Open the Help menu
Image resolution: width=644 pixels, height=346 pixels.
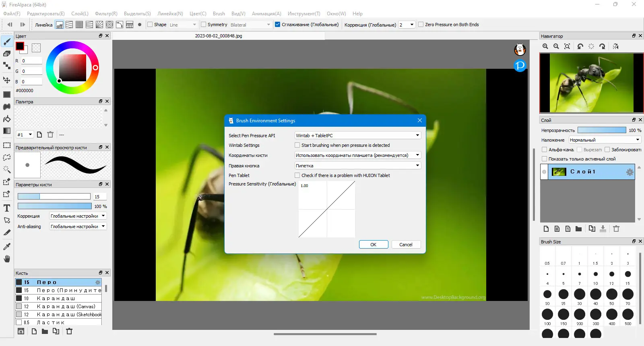tap(357, 14)
